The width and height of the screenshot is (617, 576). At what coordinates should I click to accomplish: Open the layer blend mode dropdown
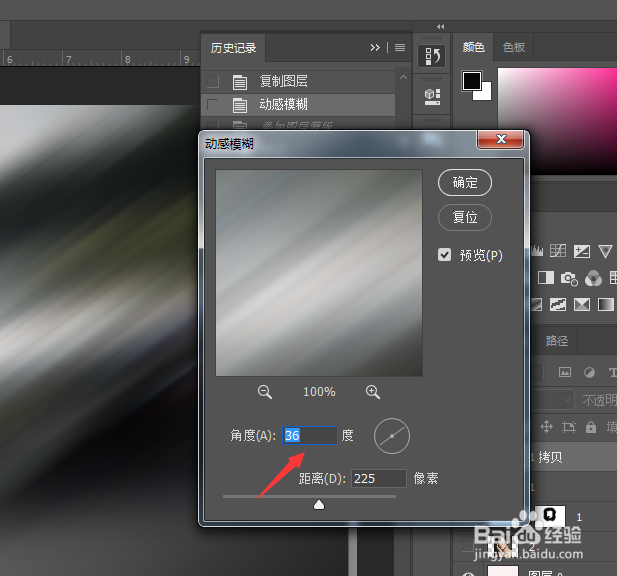[552, 400]
